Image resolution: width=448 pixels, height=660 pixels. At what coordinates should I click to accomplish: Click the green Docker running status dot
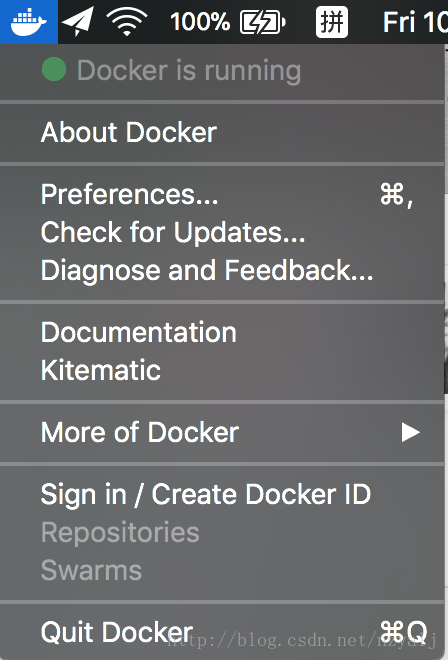click(54, 69)
